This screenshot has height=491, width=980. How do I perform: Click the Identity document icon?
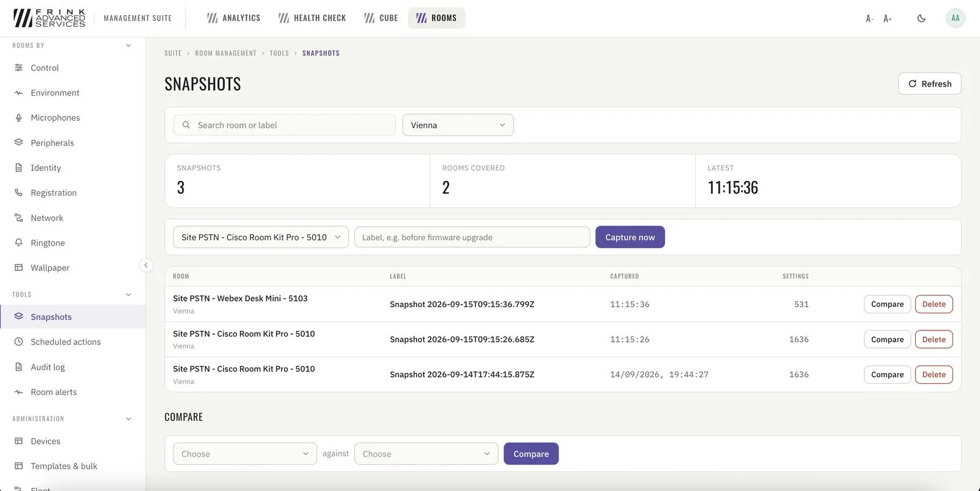point(18,168)
